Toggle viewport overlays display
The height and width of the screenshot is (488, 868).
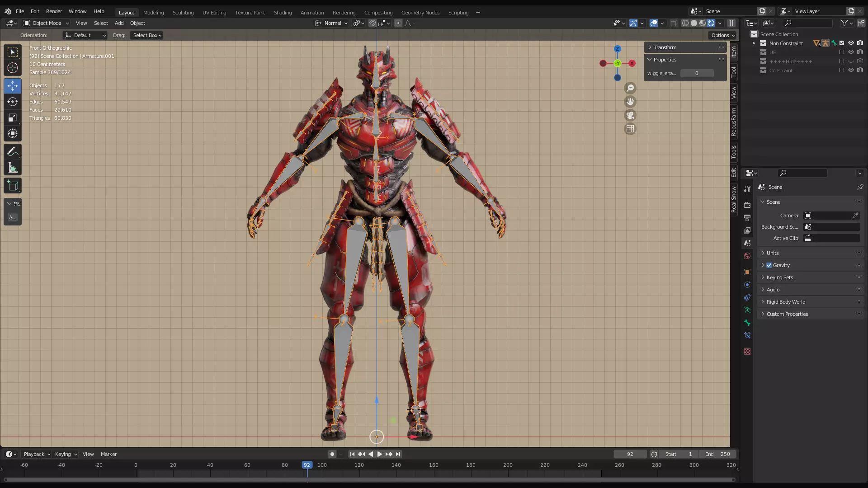tap(654, 23)
